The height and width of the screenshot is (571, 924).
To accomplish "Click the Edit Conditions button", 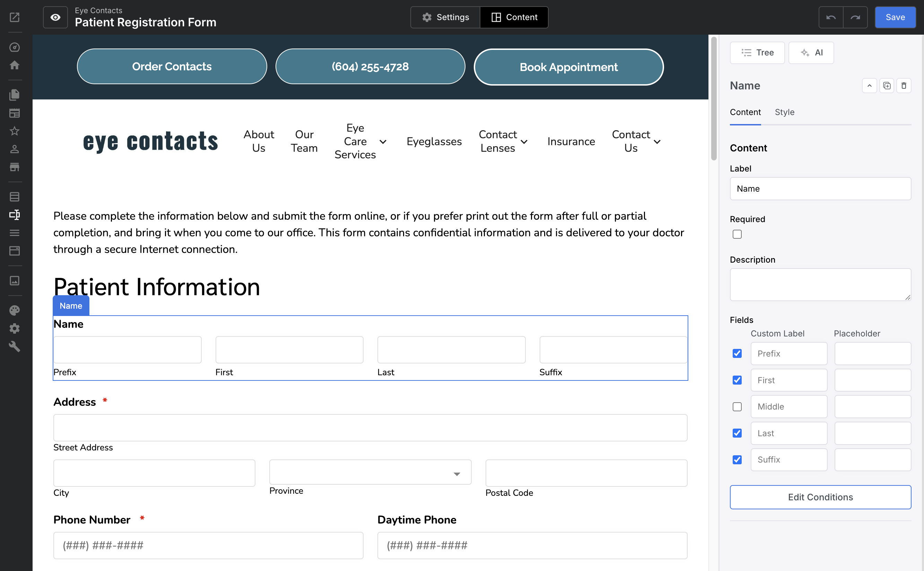I will [x=820, y=497].
